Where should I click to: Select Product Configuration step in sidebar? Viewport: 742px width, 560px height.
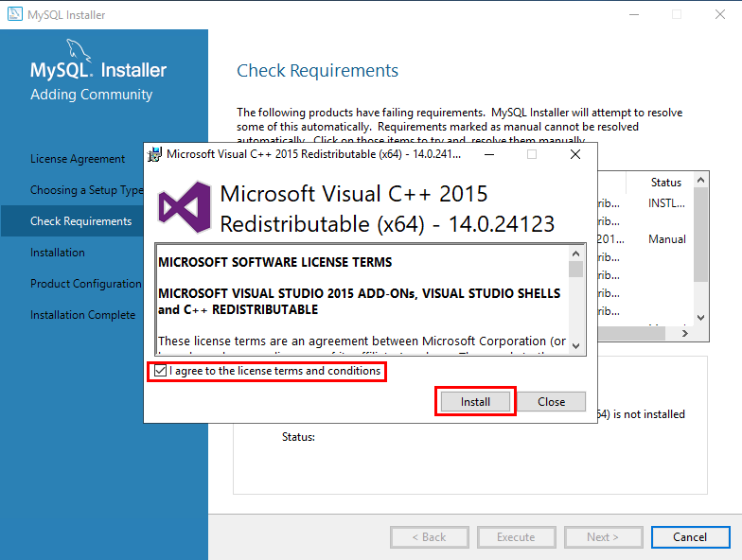[85, 284]
